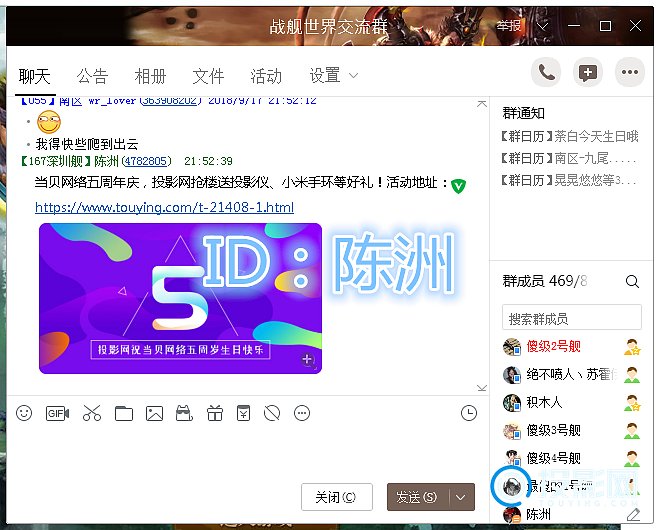Click the 发送(S) send button
Image resolution: width=660 pixels, height=530 pixels.
pyautogui.click(x=418, y=498)
